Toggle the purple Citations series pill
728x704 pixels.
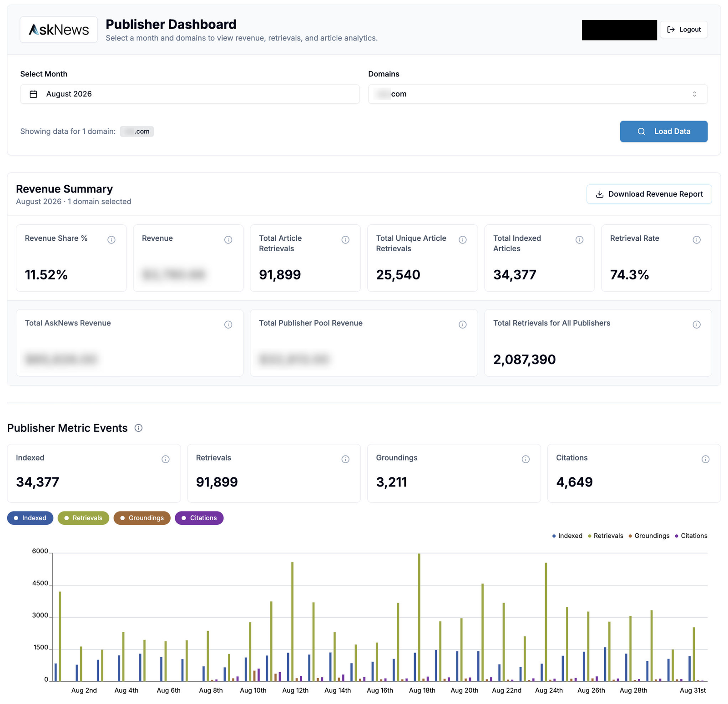click(199, 518)
